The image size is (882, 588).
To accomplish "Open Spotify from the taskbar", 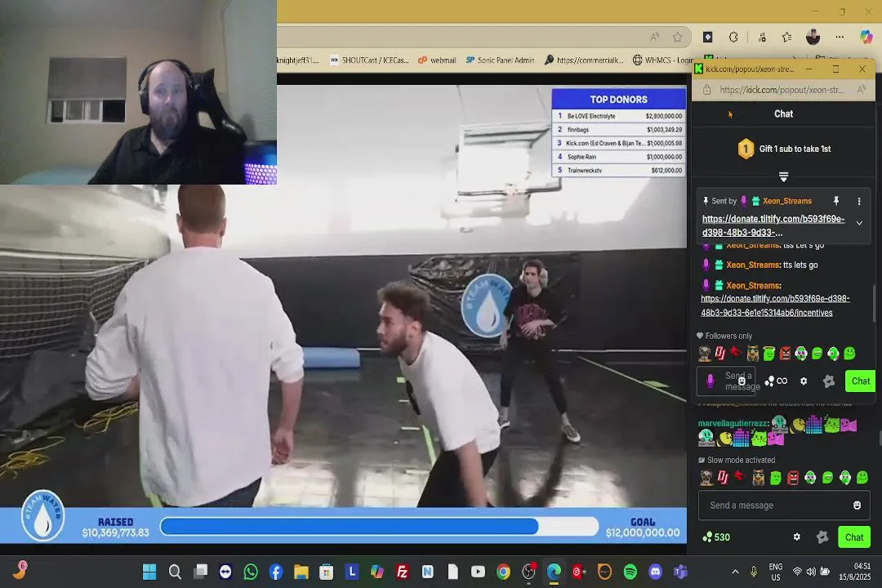I will [630, 572].
